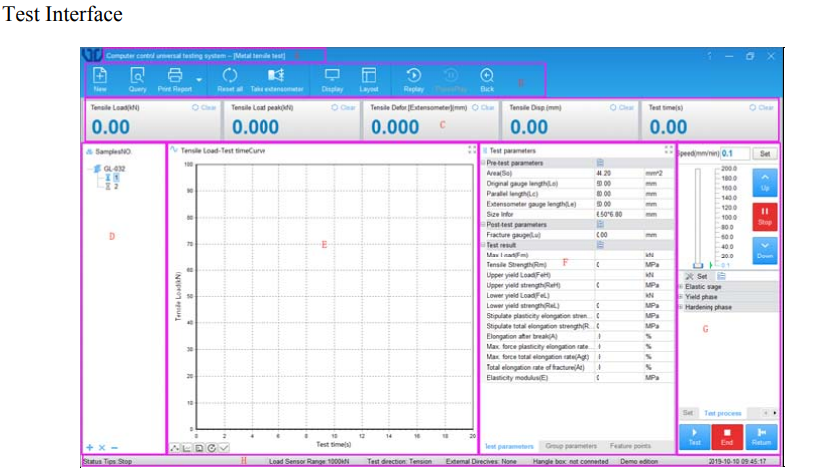Expand the Elastic stage section
836x472 pixels.
click(682, 287)
